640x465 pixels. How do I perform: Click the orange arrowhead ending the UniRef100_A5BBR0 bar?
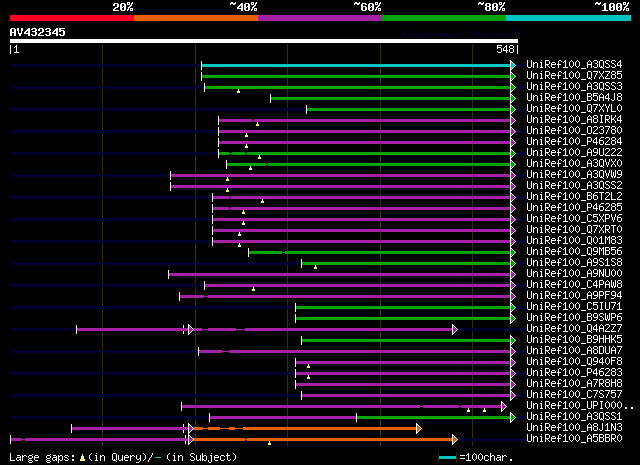pos(455,440)
